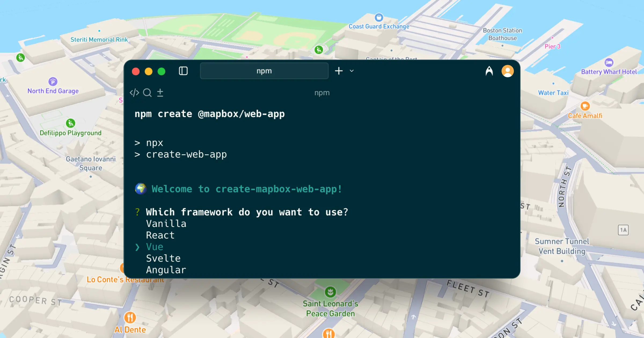Add a new tab with plus icon
Viewport: 644px width, 338px height.
coord(339,71)
